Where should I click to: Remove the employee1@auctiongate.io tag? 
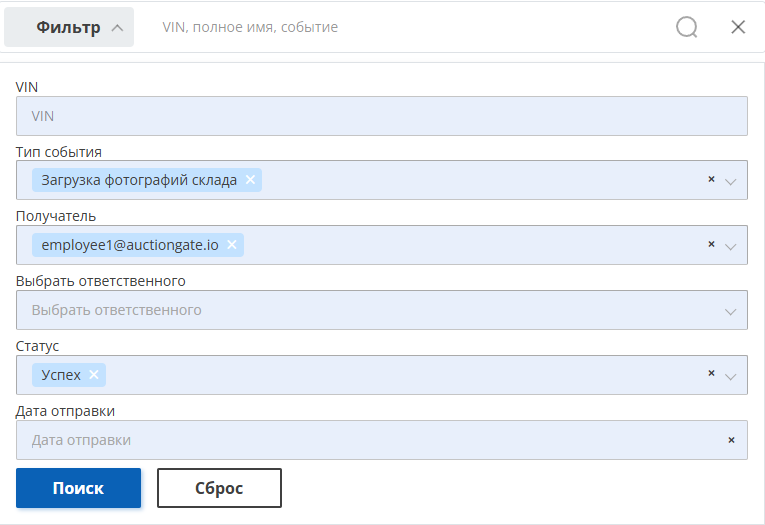click(232, 244)
